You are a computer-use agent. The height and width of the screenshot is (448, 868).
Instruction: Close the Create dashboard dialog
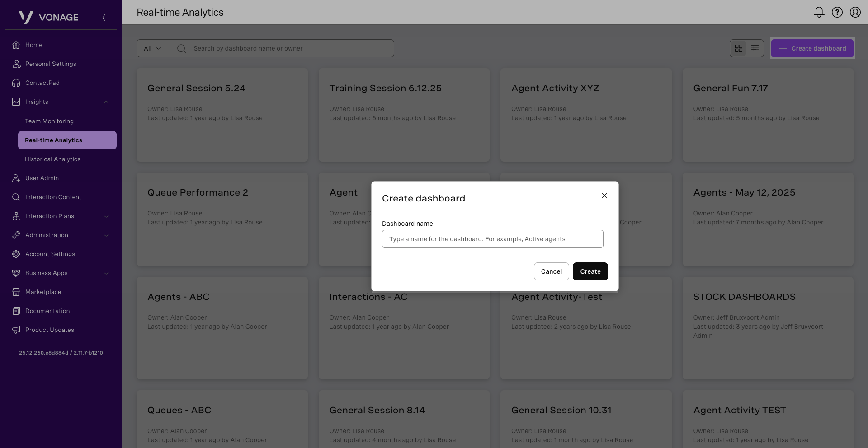point(604,196)
